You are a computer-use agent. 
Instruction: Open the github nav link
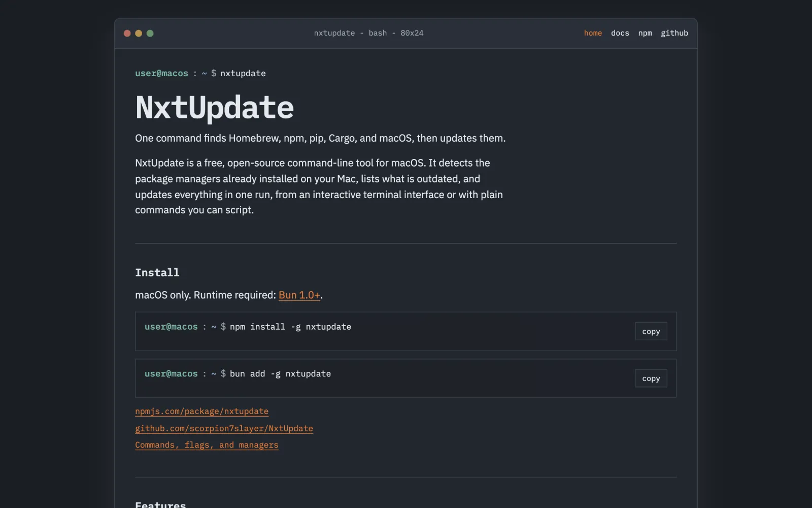674,33
